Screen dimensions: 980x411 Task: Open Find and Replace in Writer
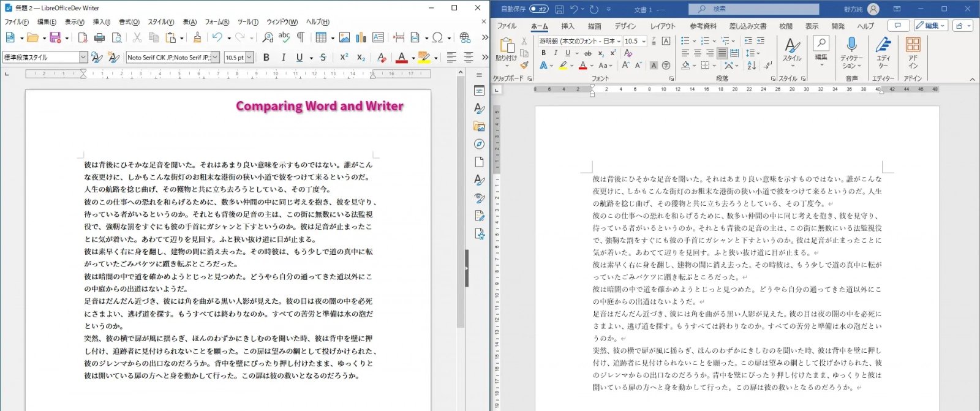[268, 38]
